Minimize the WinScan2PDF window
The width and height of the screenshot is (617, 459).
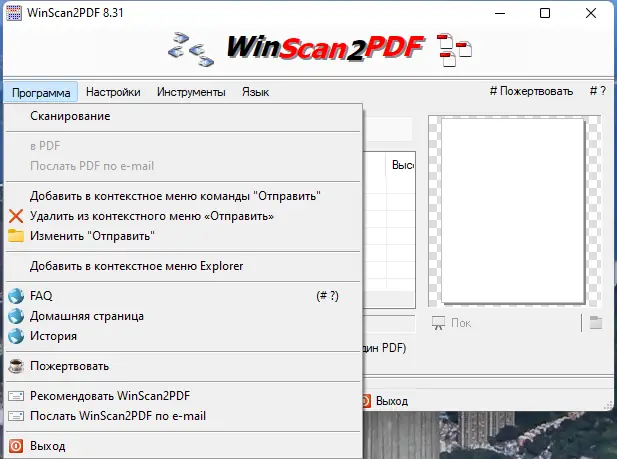[x=500, y=13]
